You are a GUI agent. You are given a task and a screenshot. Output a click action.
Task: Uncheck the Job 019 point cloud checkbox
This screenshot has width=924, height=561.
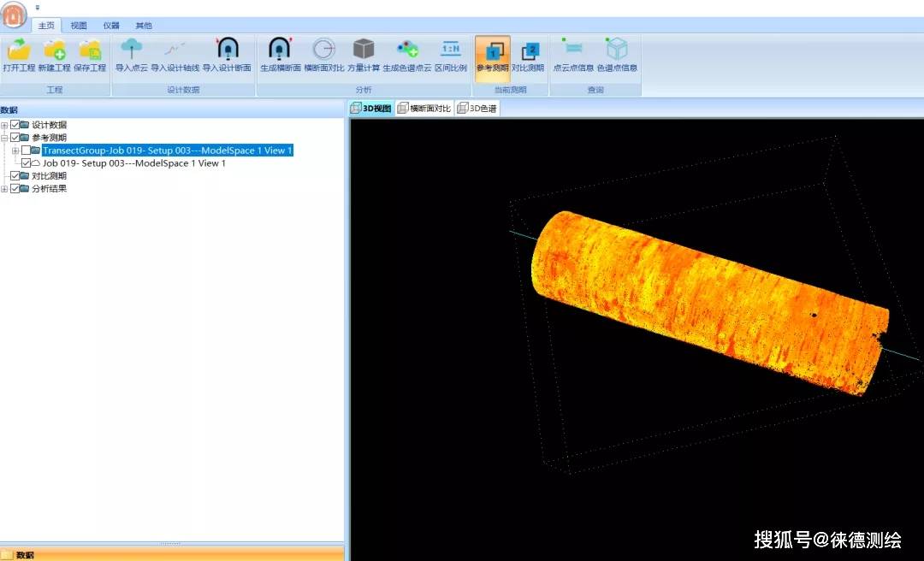[26, 163]
